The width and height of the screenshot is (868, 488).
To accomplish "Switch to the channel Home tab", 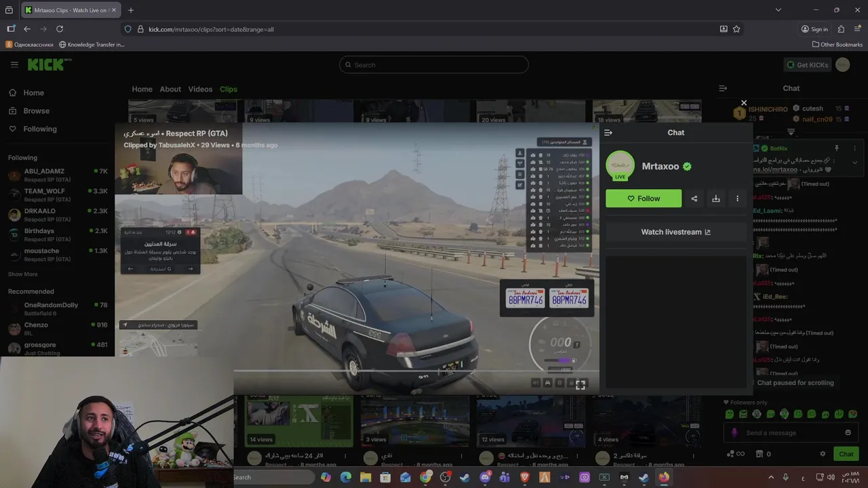I will click(x=142, y=89).
